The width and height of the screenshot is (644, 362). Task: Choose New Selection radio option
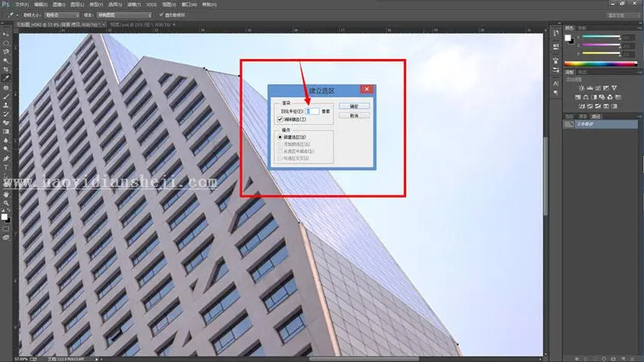(280, 137)
